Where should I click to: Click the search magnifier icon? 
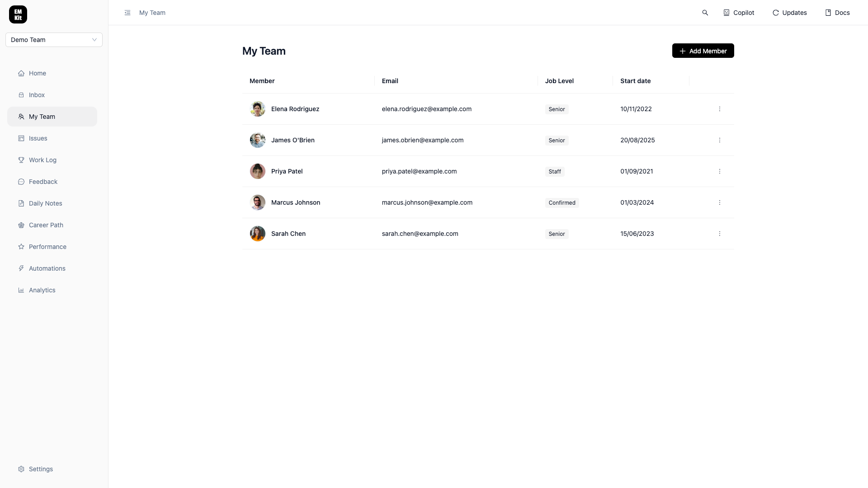coord(706,13)
